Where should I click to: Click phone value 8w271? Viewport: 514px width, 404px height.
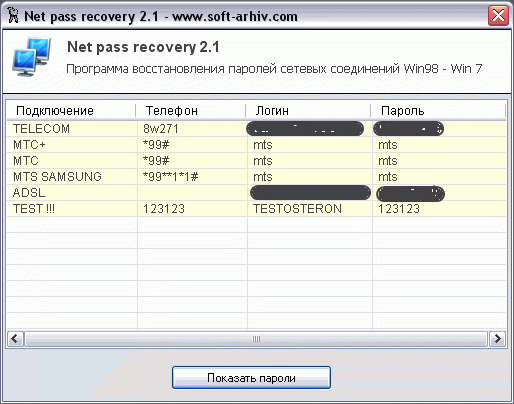(x=161, y=129)
